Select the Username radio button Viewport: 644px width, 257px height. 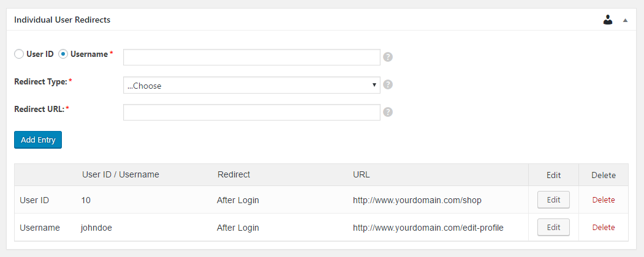[x=63, y=54]
